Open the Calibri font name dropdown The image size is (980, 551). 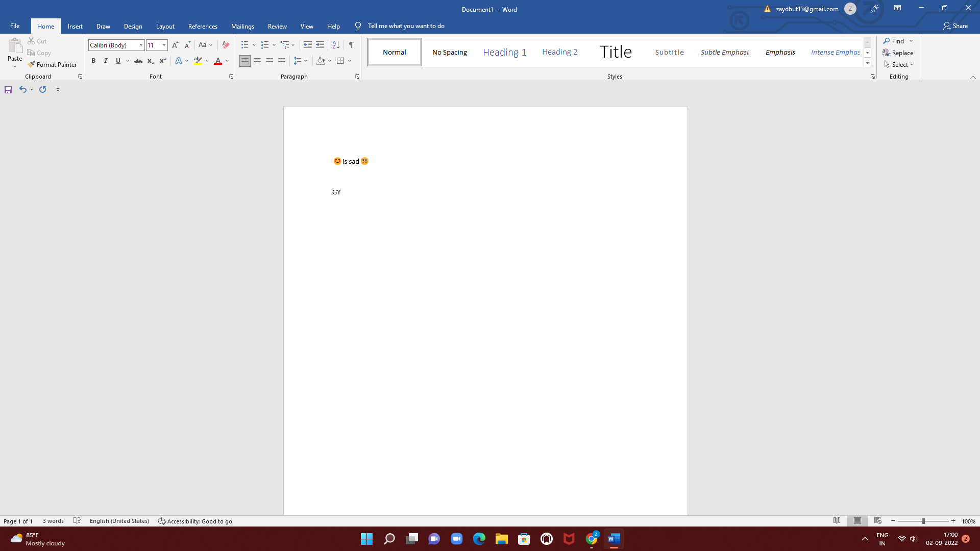click(x=141, y=45)
